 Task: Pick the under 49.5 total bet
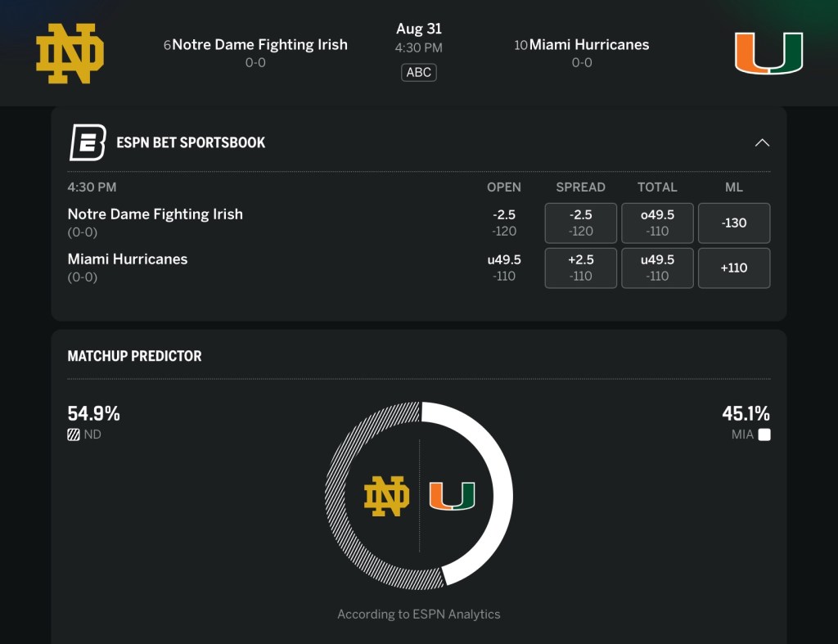[x=657, y=268]
